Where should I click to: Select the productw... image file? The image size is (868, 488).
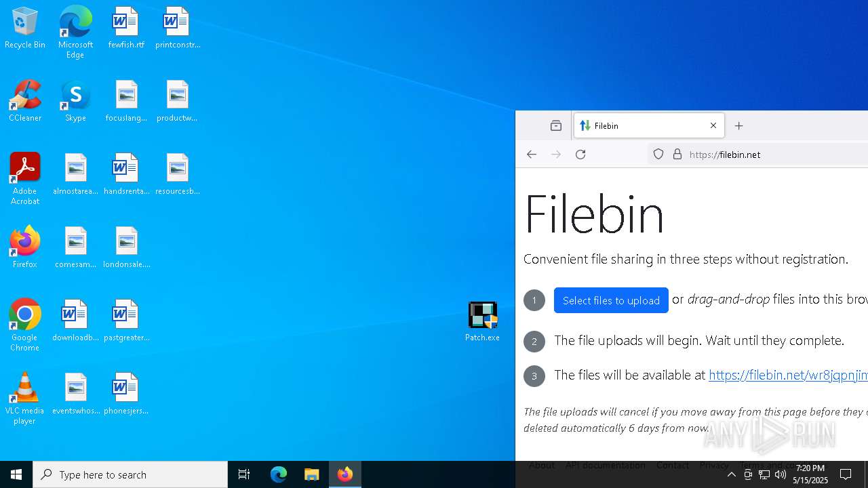tap(177, 102)
